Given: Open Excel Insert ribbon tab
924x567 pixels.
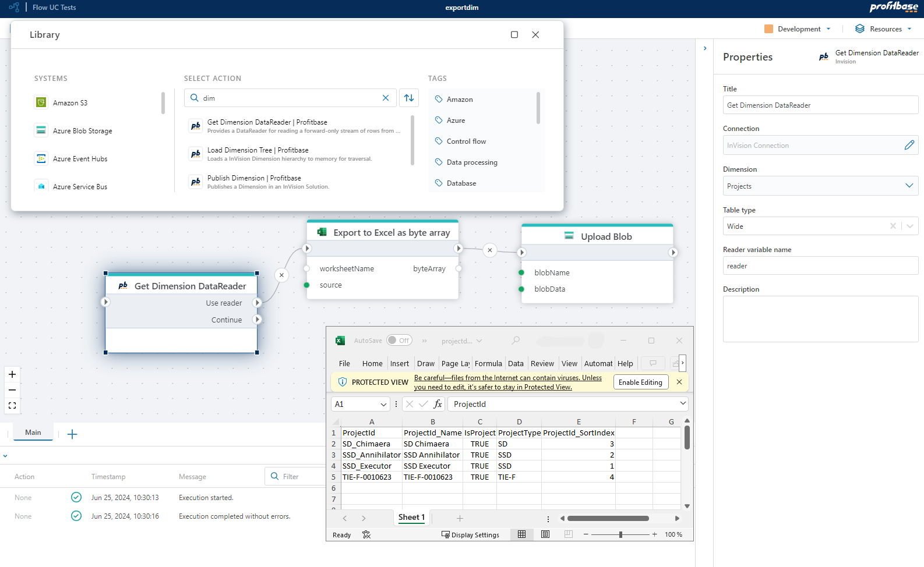Looking at the screenshot, I should pos(400,364).
